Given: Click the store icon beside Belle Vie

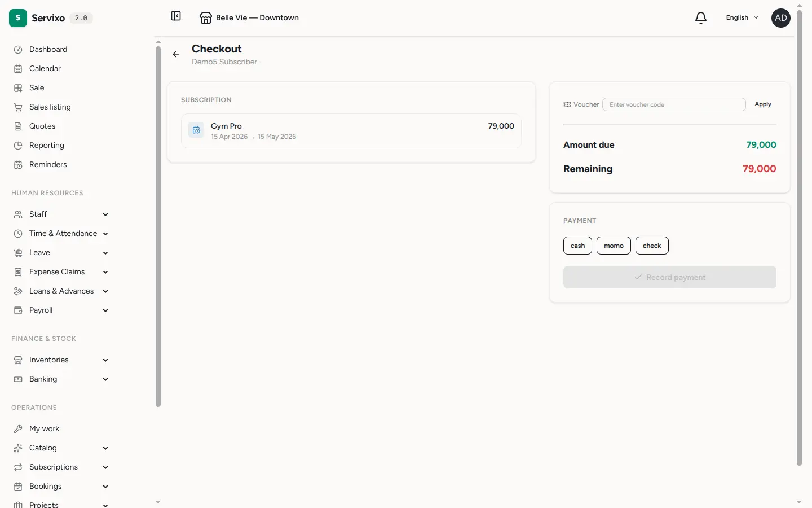Looking at the screenshot, I should pos(206,18).
